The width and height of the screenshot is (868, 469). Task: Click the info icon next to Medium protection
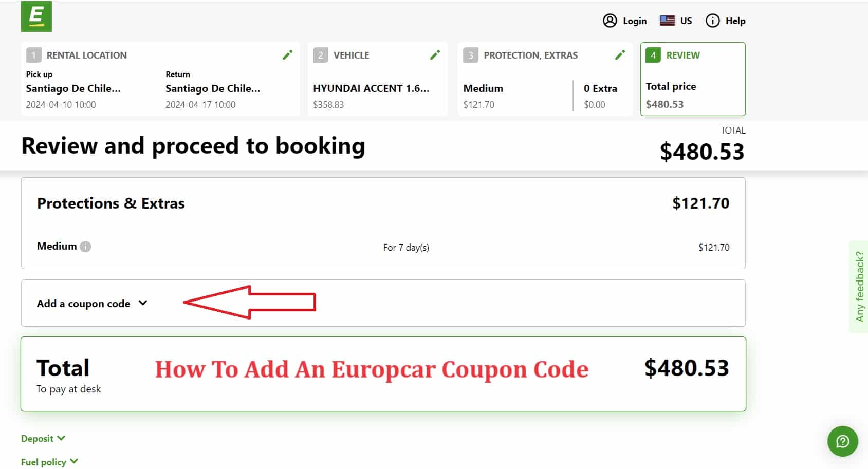pyautogui.click(x=85, y=247)
